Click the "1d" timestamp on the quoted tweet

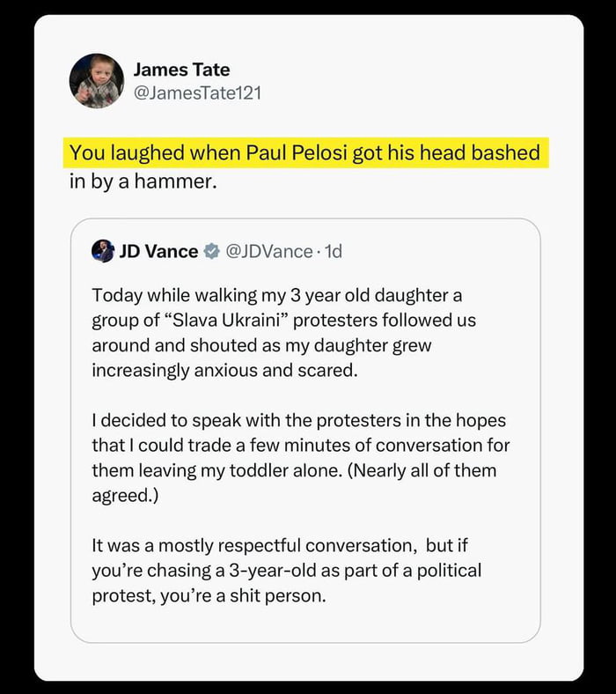[x=334, y=251]
